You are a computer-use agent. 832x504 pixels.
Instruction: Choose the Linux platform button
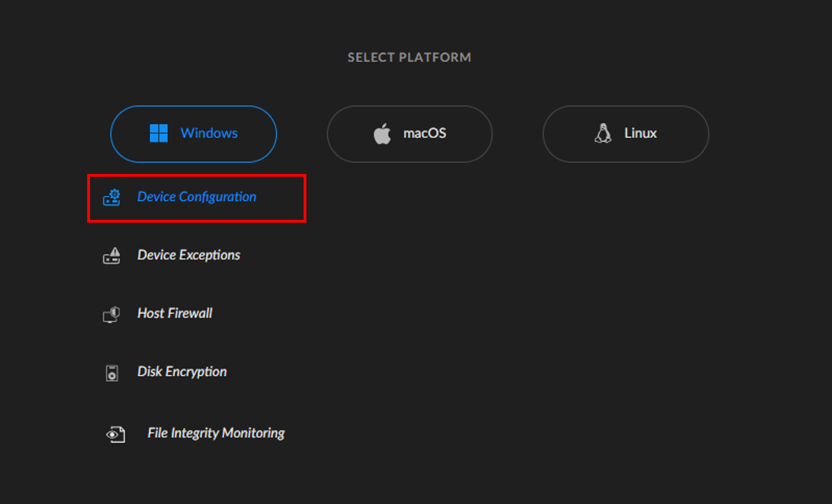[x=625, y=134]
